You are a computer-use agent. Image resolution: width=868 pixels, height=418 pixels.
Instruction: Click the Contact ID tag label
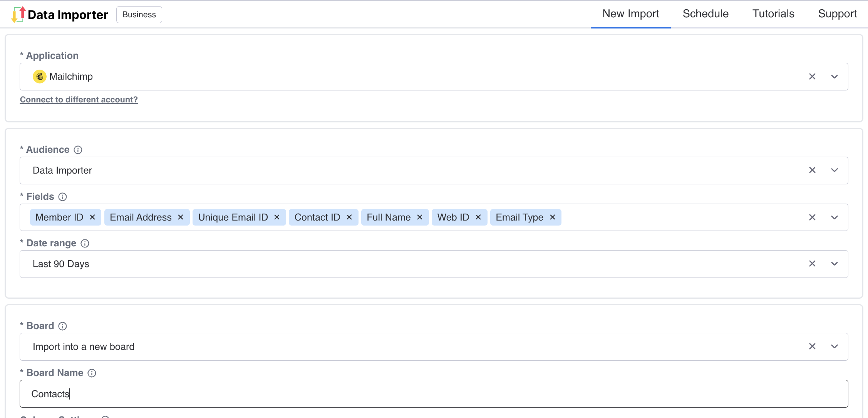click(317, 217)
